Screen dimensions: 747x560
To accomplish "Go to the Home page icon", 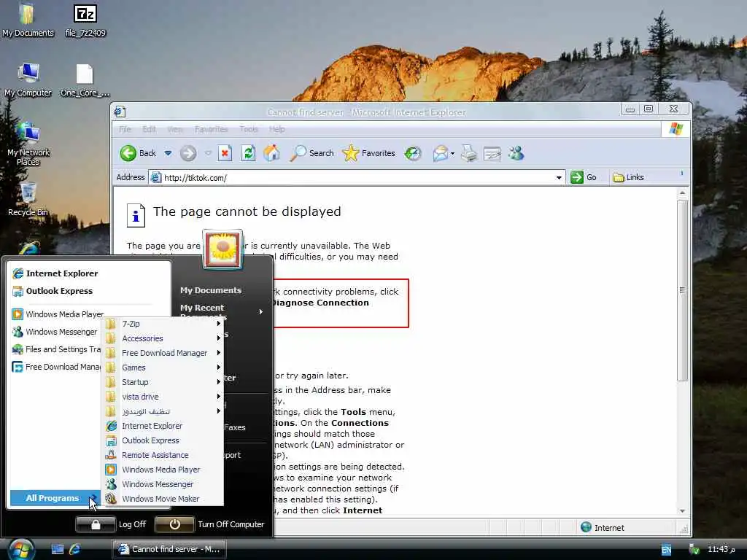I will coord(271,153).
